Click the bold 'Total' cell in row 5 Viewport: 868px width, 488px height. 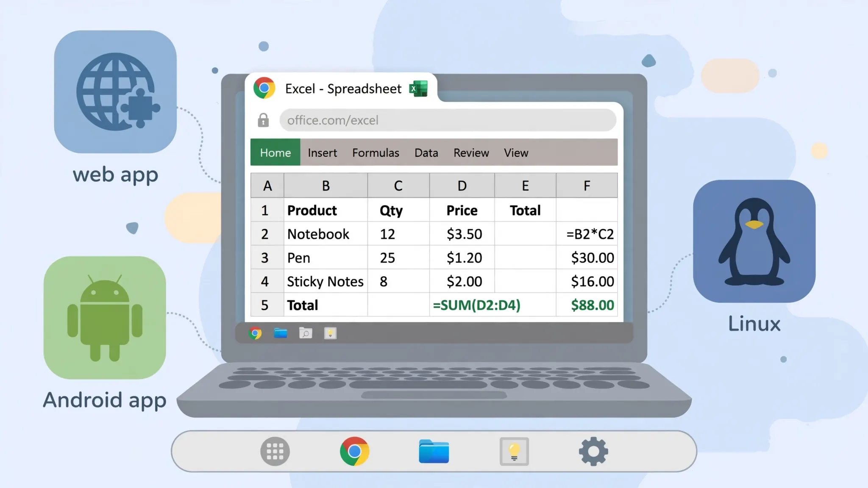(x=325, y=305)
